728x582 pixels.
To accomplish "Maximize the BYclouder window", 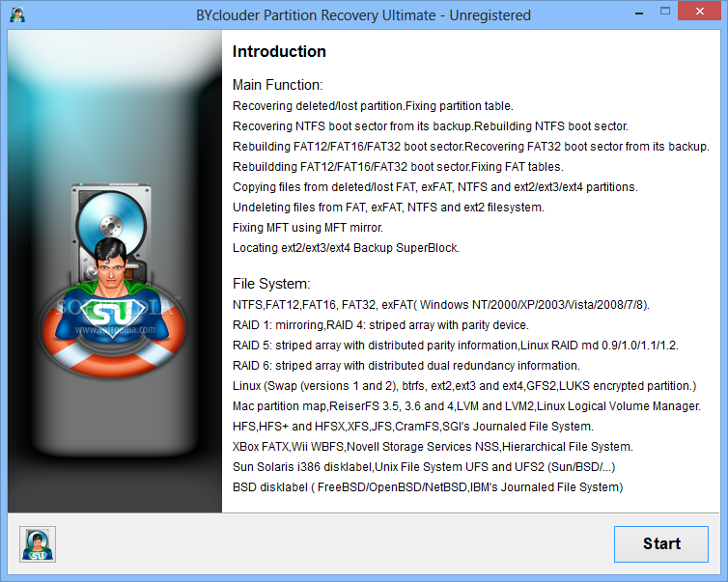I will point(665,12).
